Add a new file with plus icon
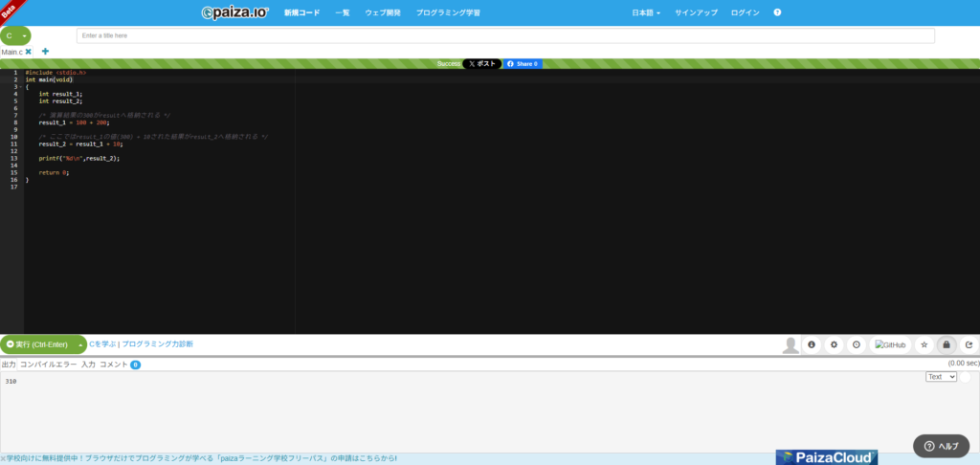The image size is (980, 465). pyautogui.click(x=45, y=52)
